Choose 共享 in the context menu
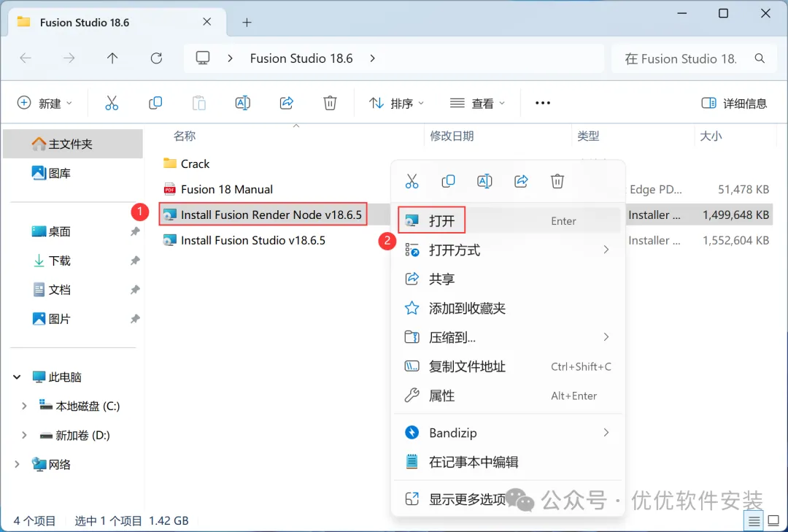Image resolution: width=788 pixels, height=532 pixels. click(509, 279)
